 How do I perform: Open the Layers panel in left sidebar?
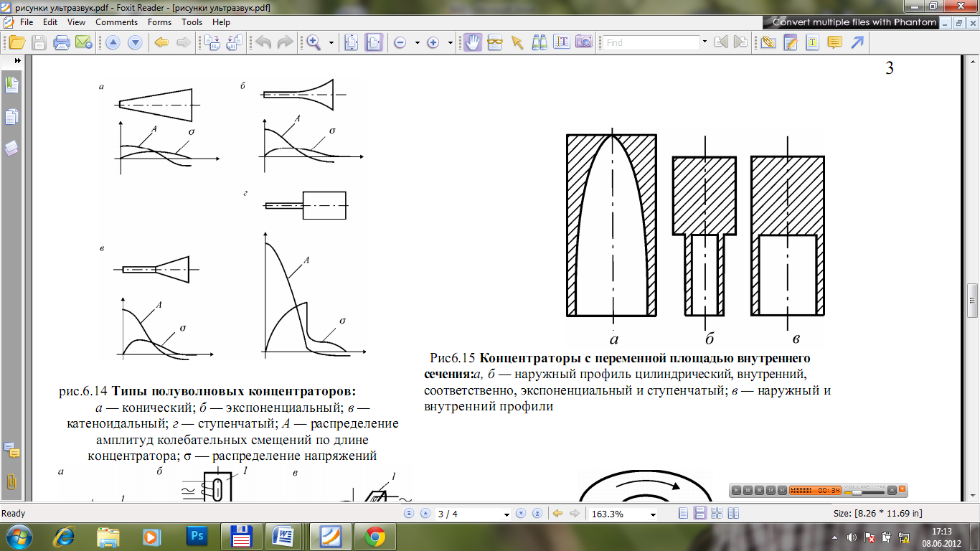click(11, 149)
